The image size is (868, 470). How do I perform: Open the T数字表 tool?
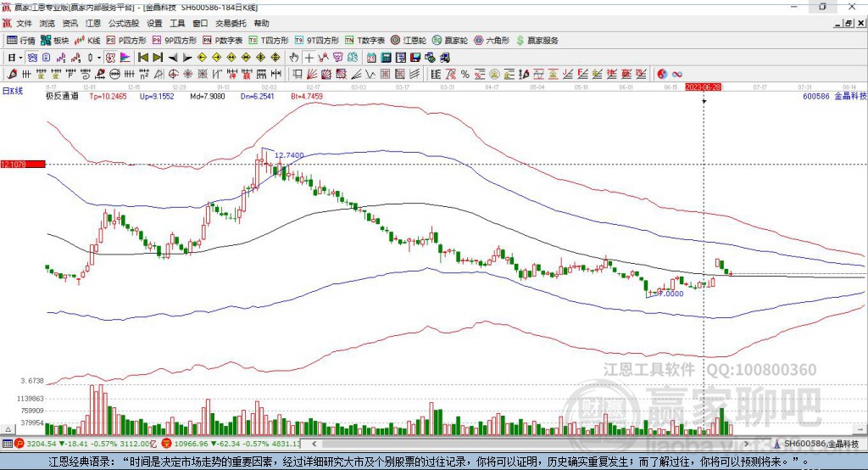pyautogui.click(x=364, y=41)
